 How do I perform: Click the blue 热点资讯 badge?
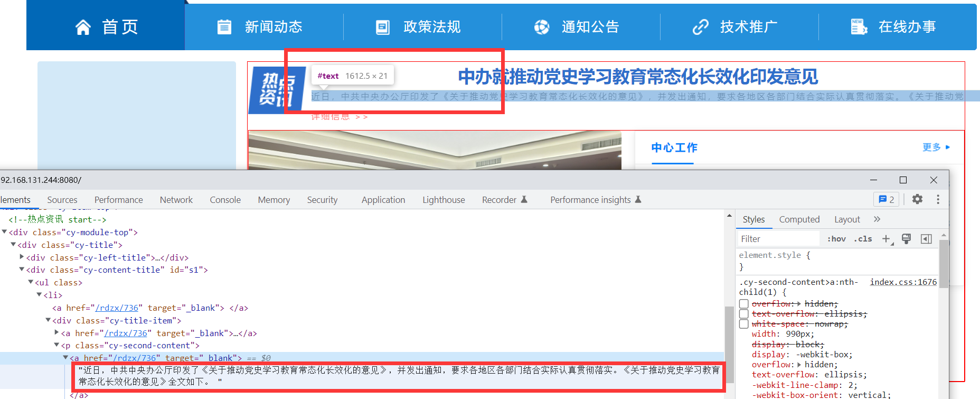277,90
